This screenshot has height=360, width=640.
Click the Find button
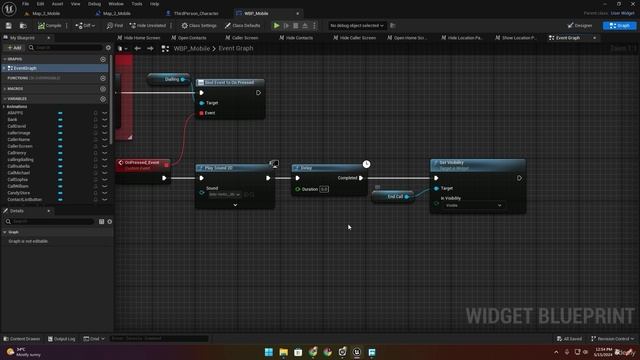point(115,26)
